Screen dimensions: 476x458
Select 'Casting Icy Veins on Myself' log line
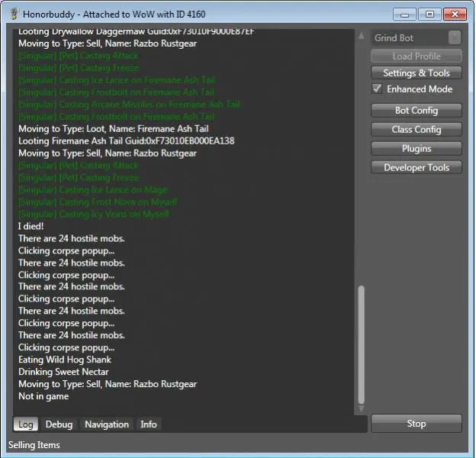point(94,214)
